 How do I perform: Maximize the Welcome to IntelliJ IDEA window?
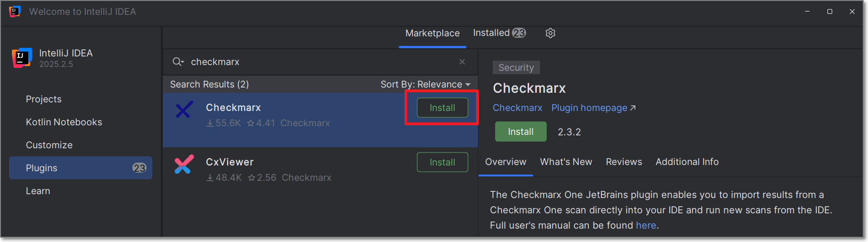click(830, 11)
